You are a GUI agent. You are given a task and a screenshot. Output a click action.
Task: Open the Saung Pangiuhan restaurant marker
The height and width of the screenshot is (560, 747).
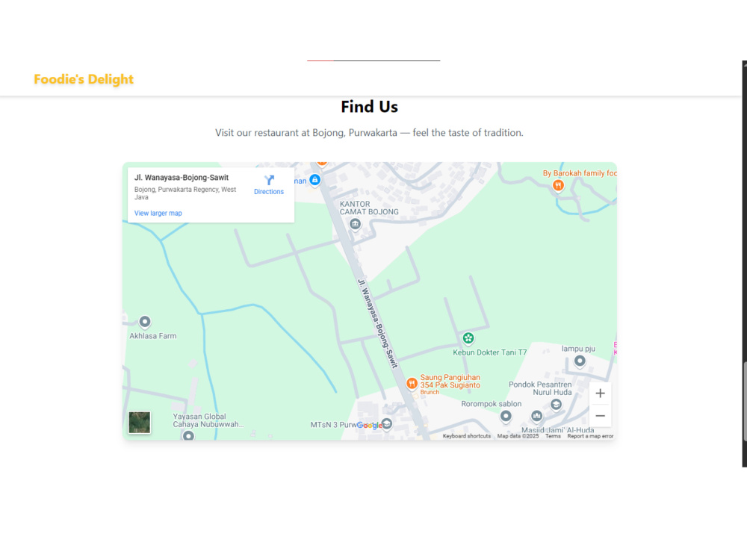412,383
